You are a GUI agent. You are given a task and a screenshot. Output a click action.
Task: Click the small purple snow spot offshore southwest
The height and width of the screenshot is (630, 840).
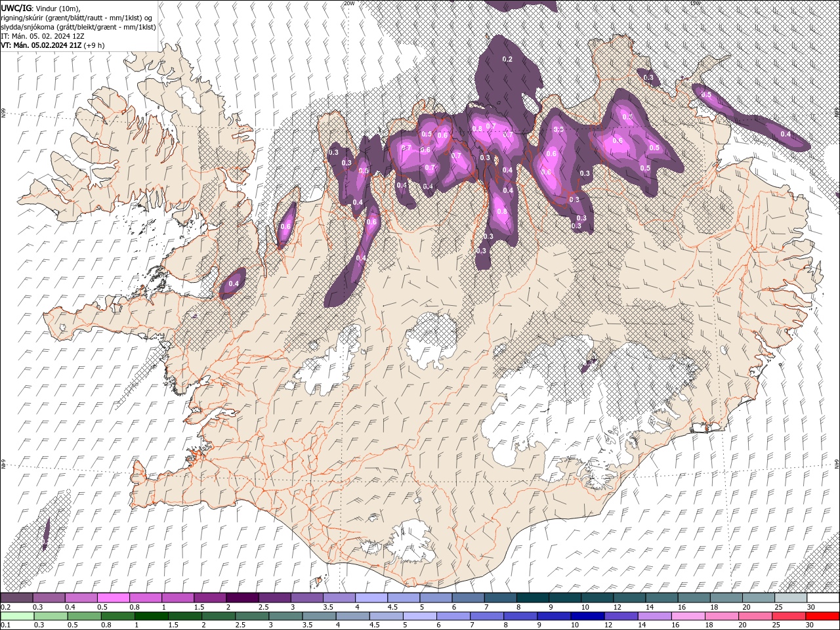(45, 534)
